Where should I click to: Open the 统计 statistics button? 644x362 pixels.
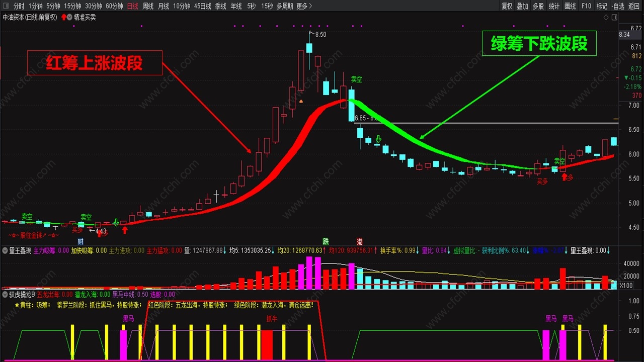tap(554, 6)
